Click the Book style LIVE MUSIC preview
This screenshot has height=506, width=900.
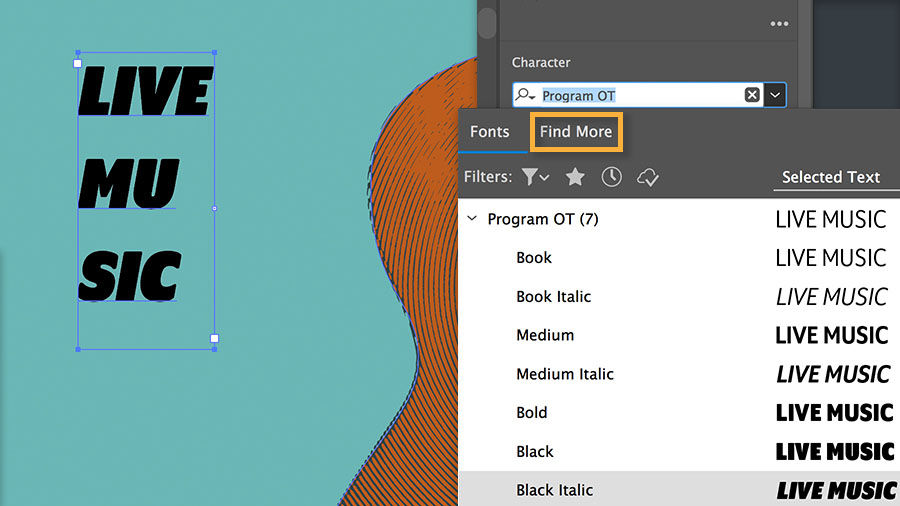831,258
